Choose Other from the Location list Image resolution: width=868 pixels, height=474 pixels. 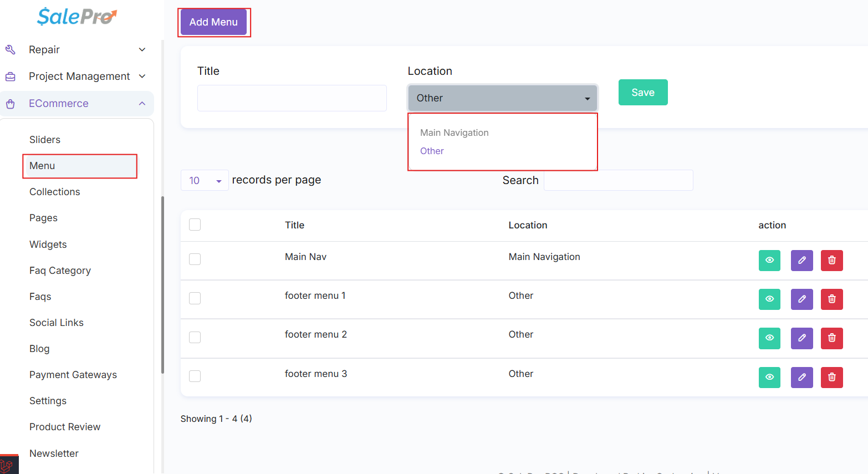[432, 151]
